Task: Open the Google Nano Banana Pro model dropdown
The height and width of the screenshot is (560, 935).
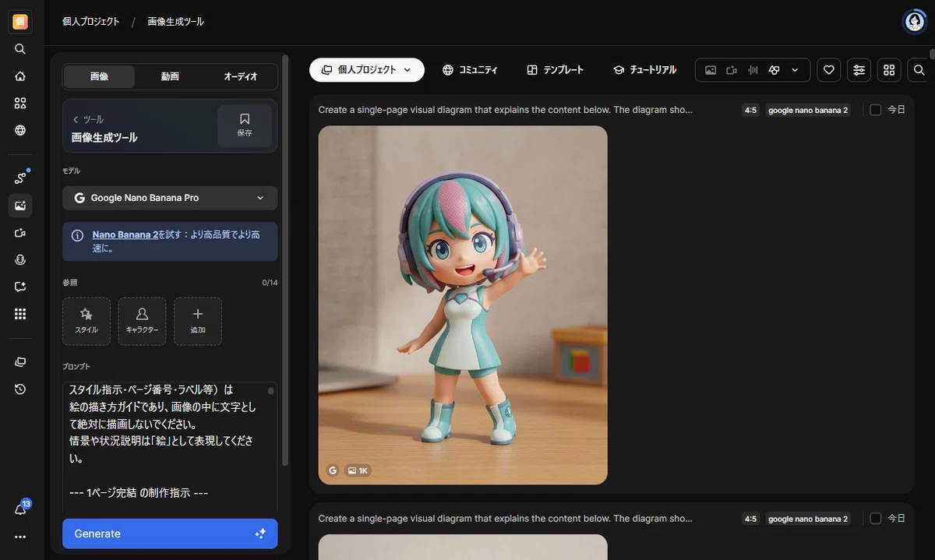Action: [x=170, y=198]
